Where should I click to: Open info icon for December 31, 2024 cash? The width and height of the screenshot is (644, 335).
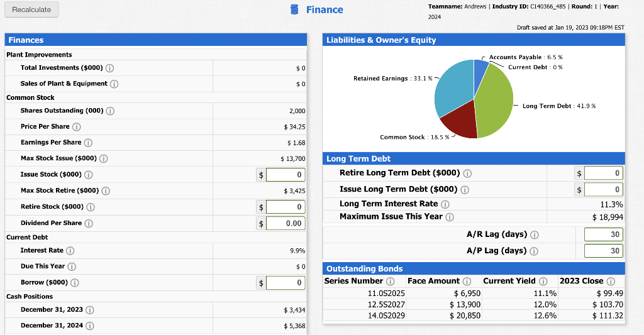[89, 326]
